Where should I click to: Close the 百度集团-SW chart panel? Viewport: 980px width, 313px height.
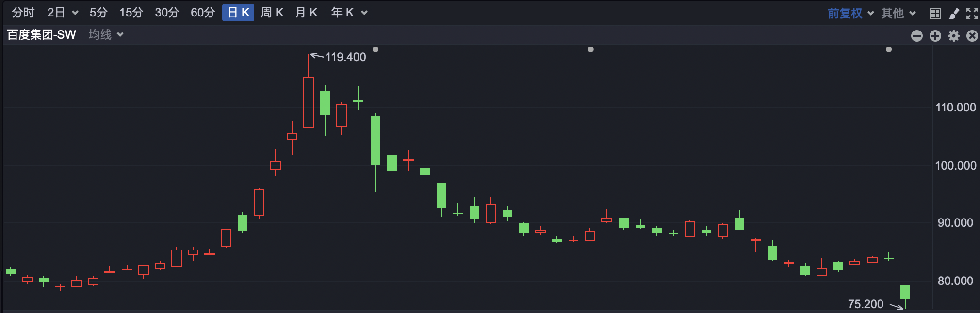click(972, 36)
